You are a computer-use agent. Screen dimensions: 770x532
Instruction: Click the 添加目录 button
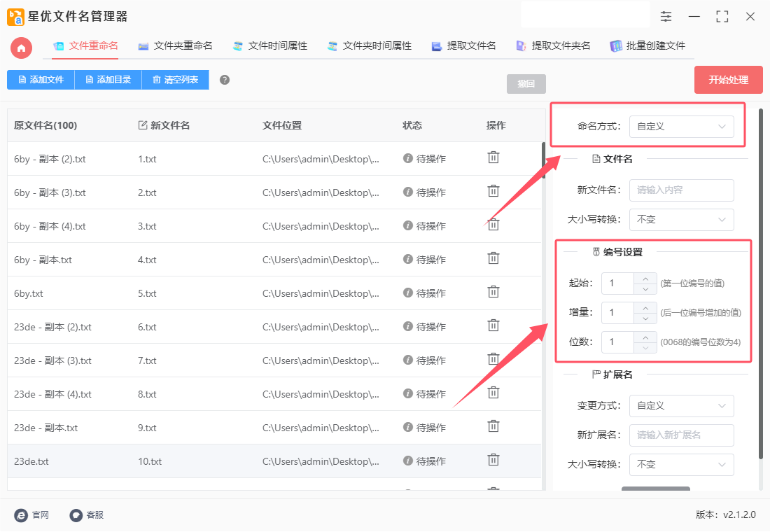(108, 80)
